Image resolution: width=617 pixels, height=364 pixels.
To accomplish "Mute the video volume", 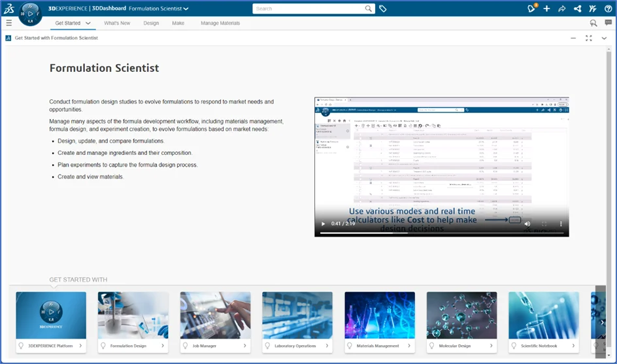I will 527,224.
